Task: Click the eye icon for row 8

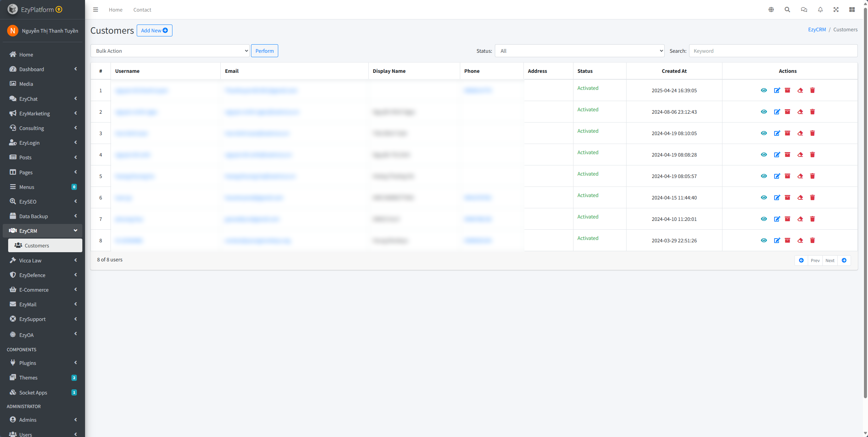Action: [764, 240]
